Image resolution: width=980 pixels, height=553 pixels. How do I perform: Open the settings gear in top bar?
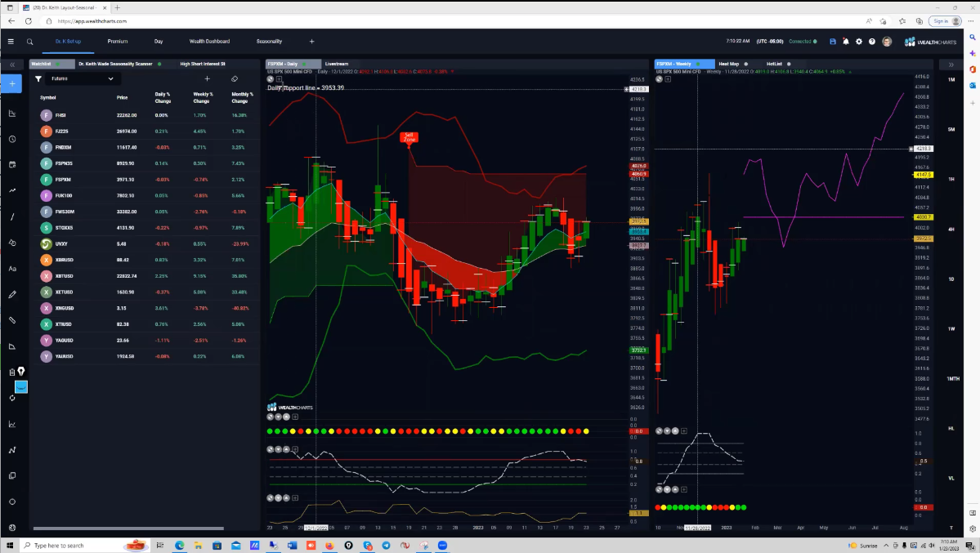pyautogui.click(x=859, y=42)
